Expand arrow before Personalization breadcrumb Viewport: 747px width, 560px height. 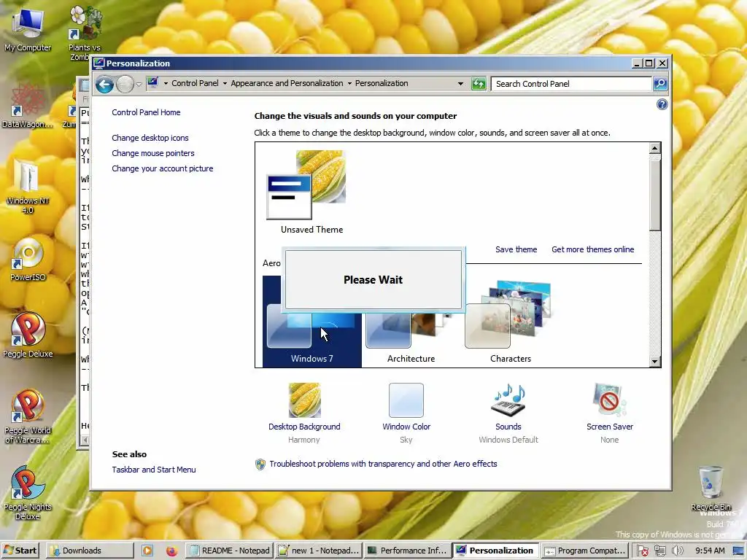(x=349, y=83)
